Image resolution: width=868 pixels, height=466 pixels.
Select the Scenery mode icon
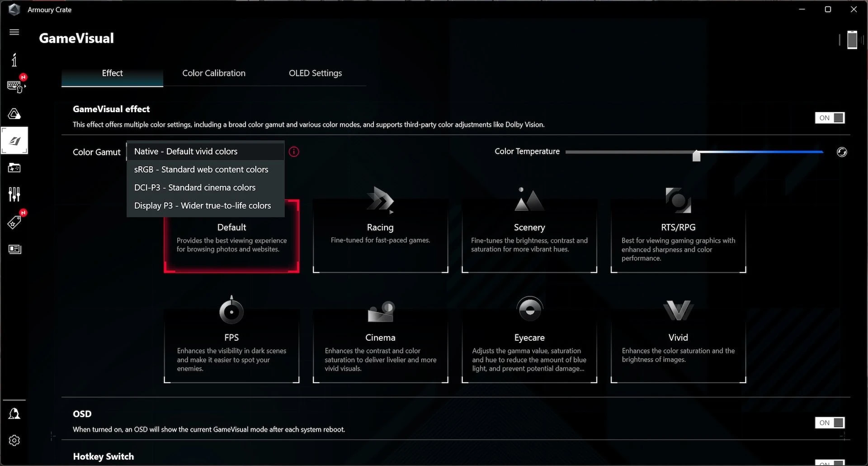pyautogui.click(x=529, y=200)
